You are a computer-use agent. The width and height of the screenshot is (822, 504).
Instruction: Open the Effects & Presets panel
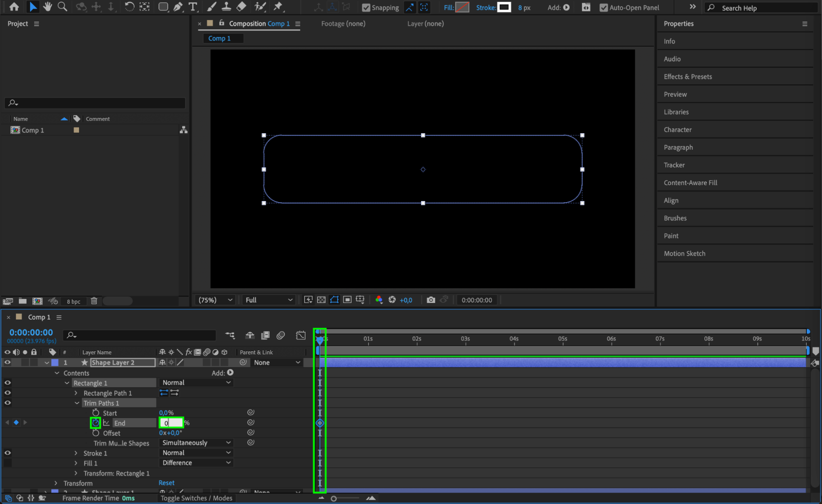[688, 76]
